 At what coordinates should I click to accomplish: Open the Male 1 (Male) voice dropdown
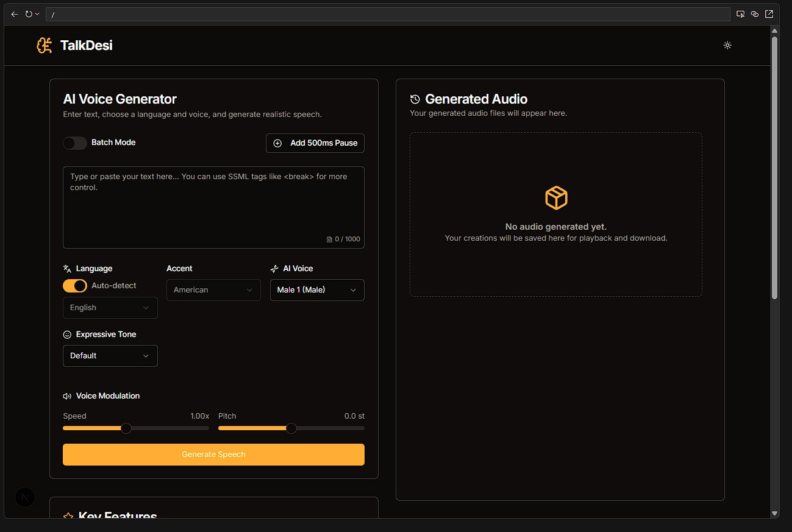tap(317, 290)
